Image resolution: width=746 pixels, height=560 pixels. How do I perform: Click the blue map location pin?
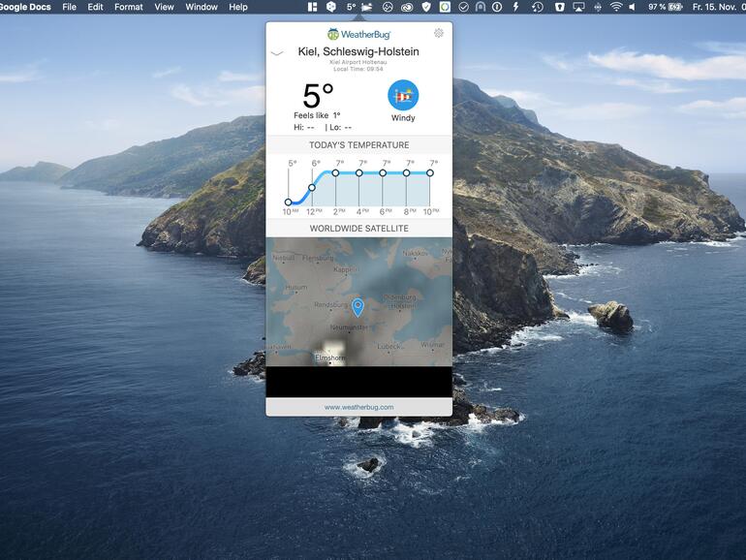pyautogui.click(x=357, y=307)
